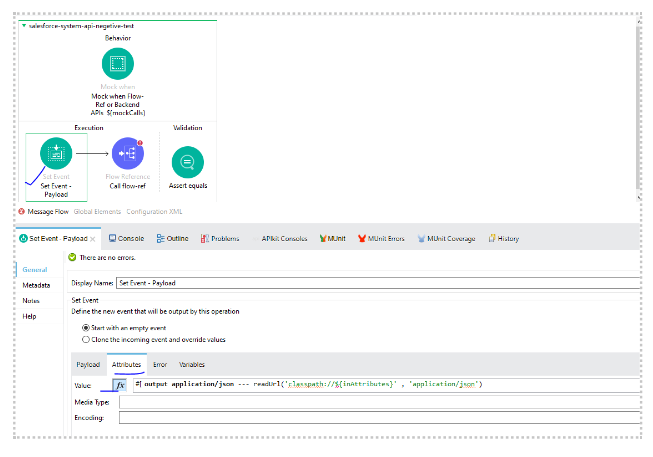The image size is (653, 457).
Task: Switch to Global Elements view
Action: coord(97,212)
